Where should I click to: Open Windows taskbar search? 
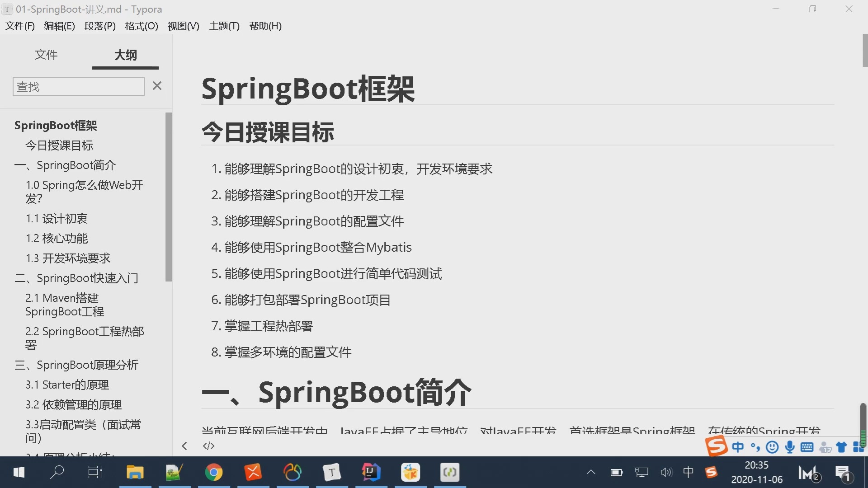(57, 473)
